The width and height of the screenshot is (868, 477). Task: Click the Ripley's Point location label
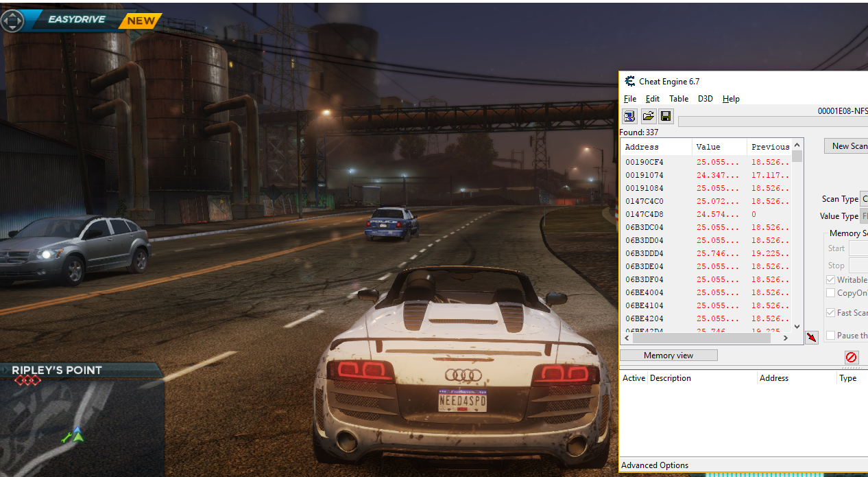click(x=57, y=371)
